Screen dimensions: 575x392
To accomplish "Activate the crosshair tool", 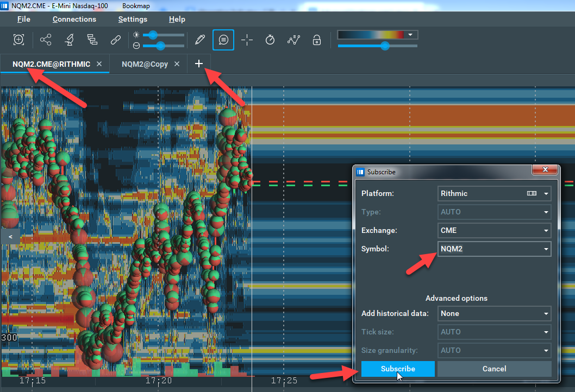I will (x=247, y=40).
